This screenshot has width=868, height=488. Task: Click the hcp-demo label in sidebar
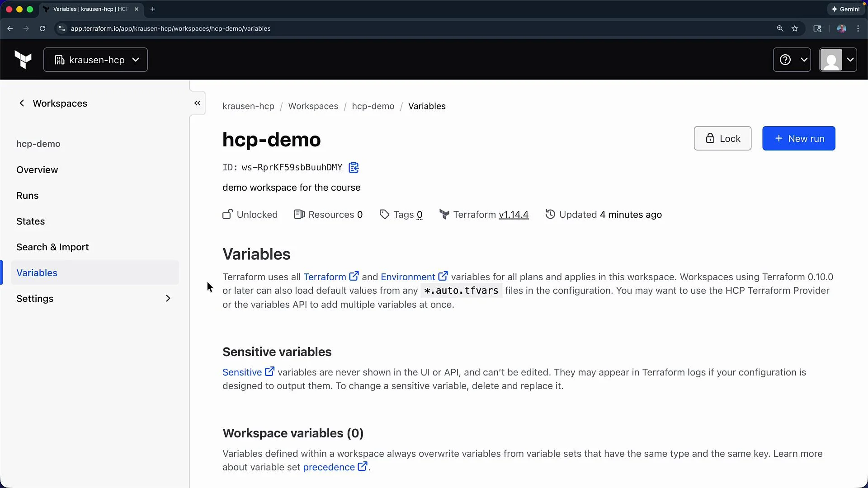(38, 144)
